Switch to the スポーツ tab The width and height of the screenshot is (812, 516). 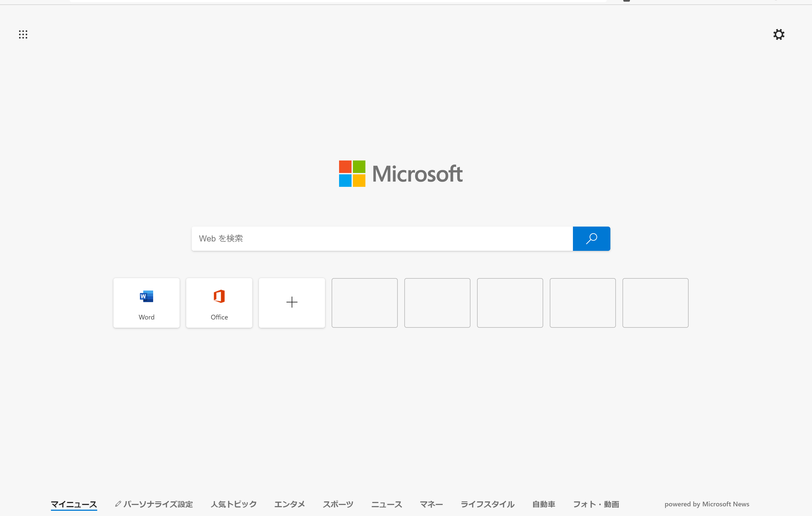click(338, 504)
